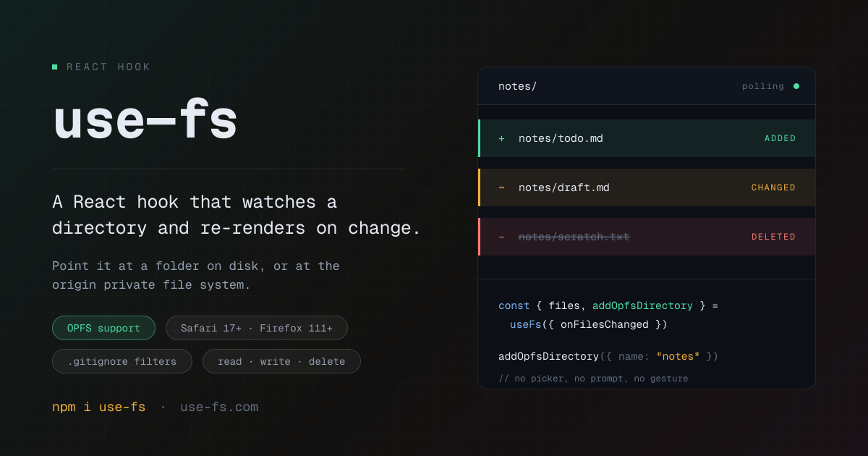The width and height of the screenshot is (868, 456).
Task: Click the green polling status dot
Action: [796, 86]
